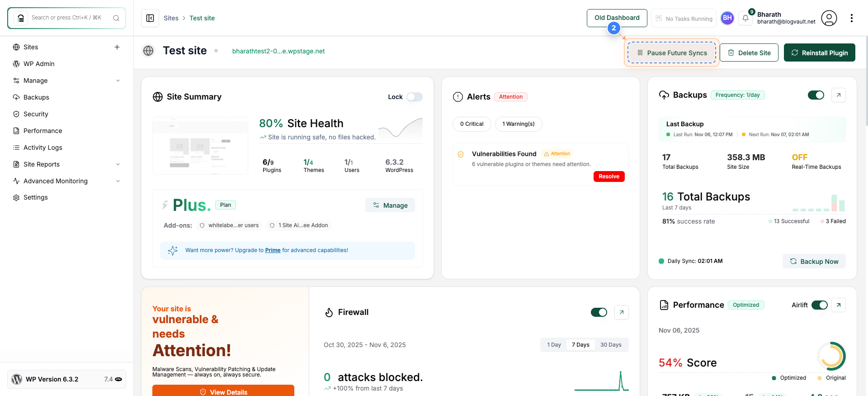Click the "Frequency: 1/day" badge
868x396 pixels.
pos(738,95)
